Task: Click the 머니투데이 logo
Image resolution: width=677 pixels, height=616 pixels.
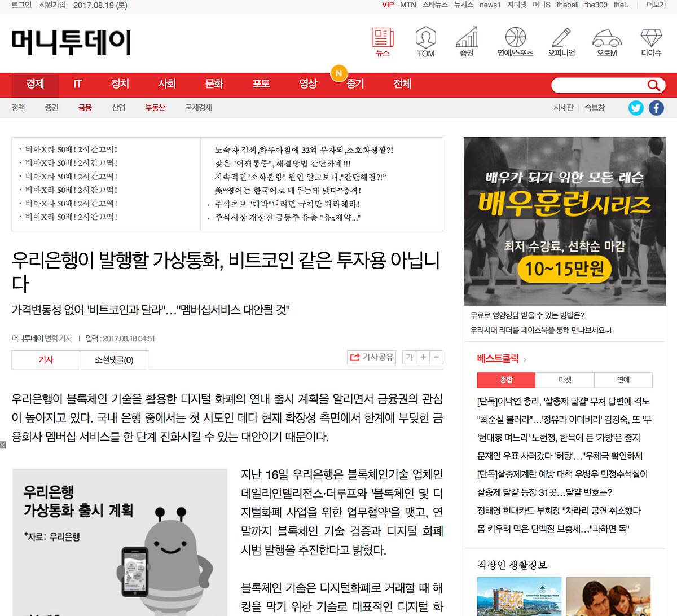Action: point(72,43)
